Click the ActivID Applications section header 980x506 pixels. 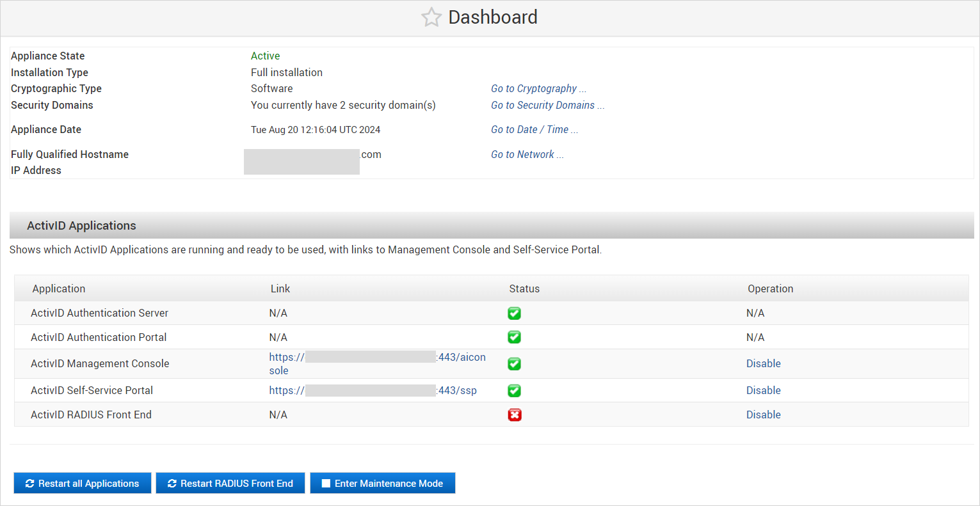pos(81,226)
